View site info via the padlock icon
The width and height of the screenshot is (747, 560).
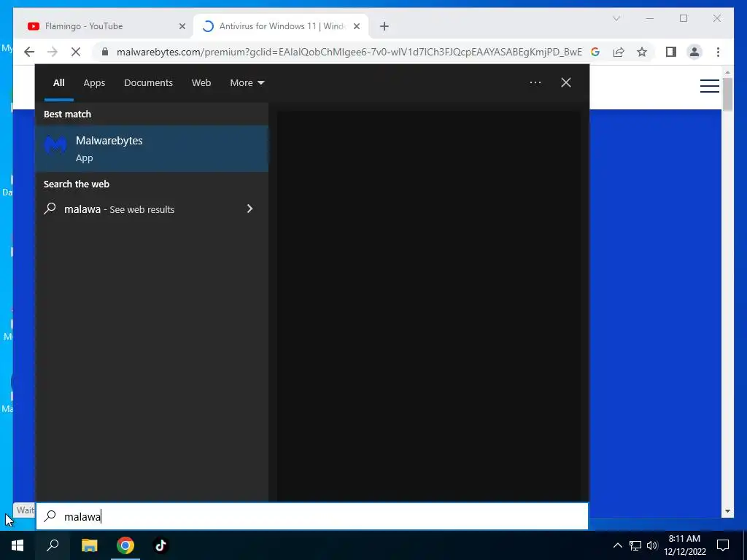coord(105,52)
